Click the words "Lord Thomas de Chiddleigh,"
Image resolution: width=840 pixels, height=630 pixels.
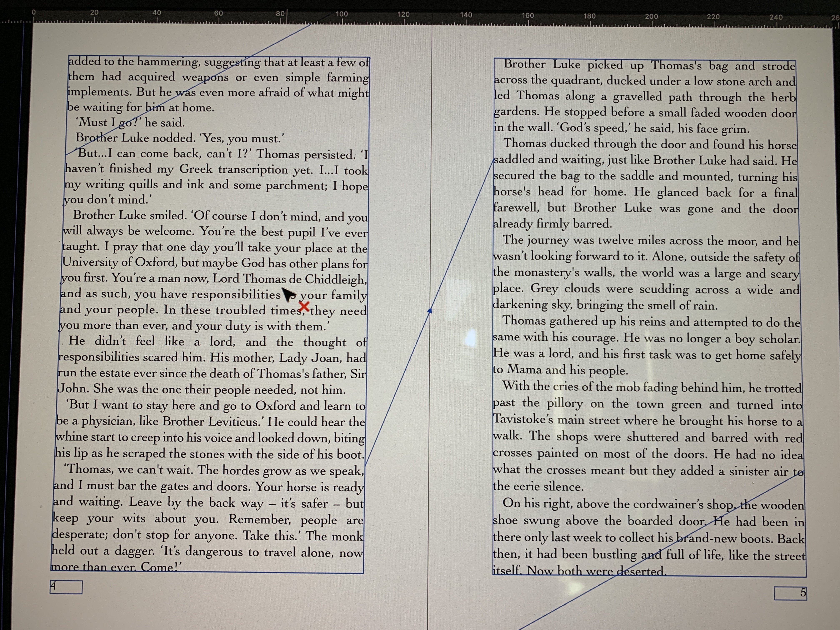point(290,279)
